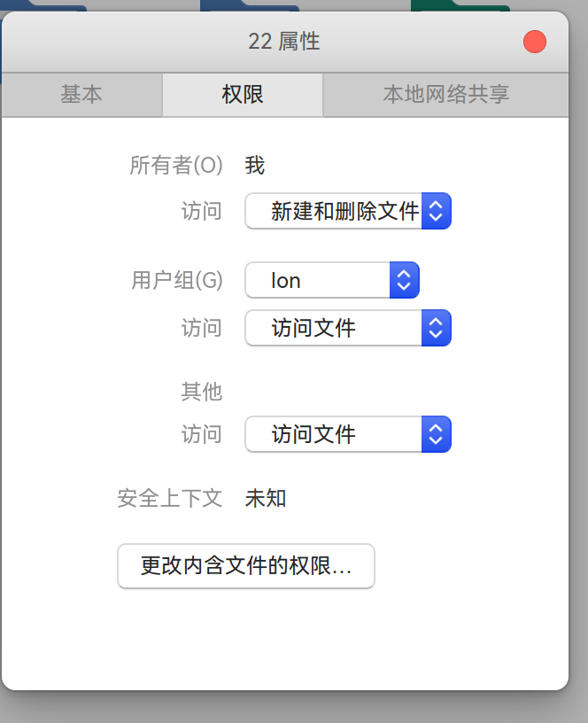Click the 用户组(G) label
Screen dimensions: 588x723
click(x=177, y=280)
